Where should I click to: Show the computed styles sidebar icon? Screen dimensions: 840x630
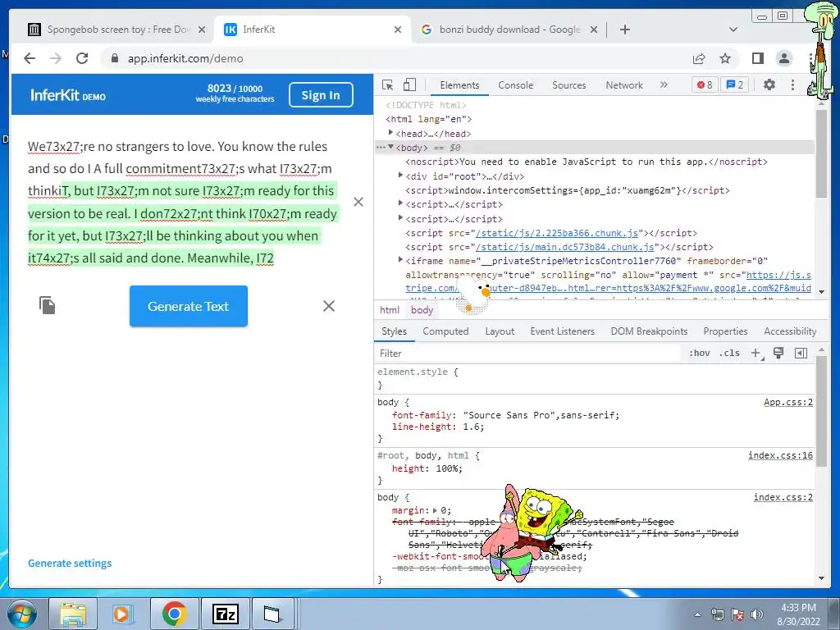click(x=801, y=353)
